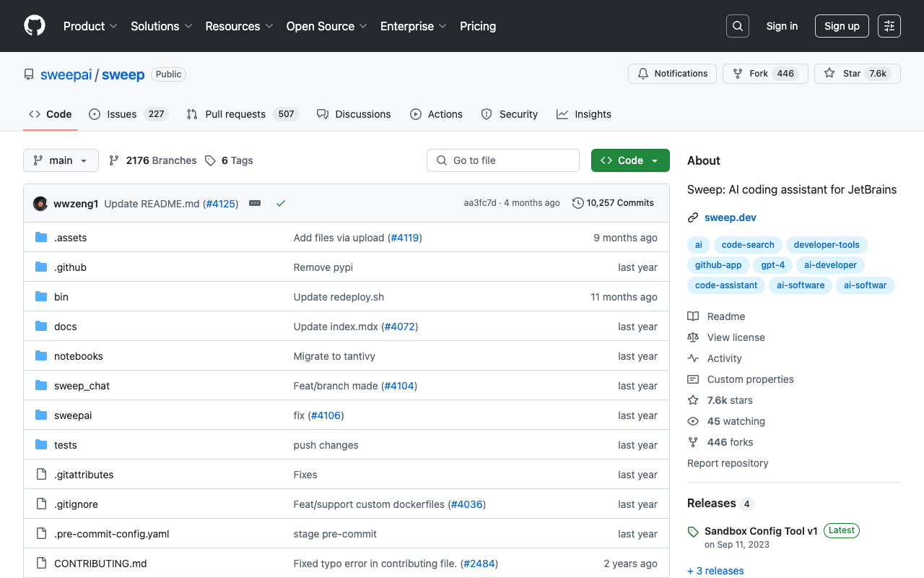
Task: Switch to the Issues tab
Action: pos(128,114)
